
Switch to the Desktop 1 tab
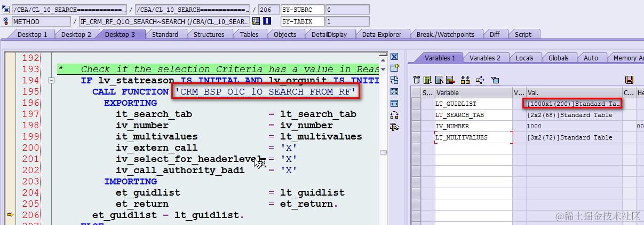33,34
